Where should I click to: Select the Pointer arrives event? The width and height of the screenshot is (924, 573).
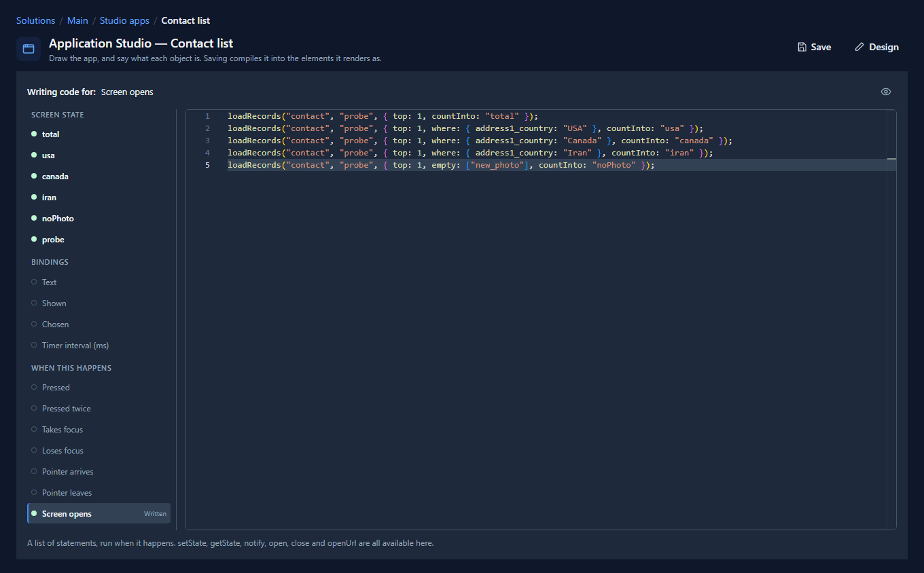click(x=99, y=472)
